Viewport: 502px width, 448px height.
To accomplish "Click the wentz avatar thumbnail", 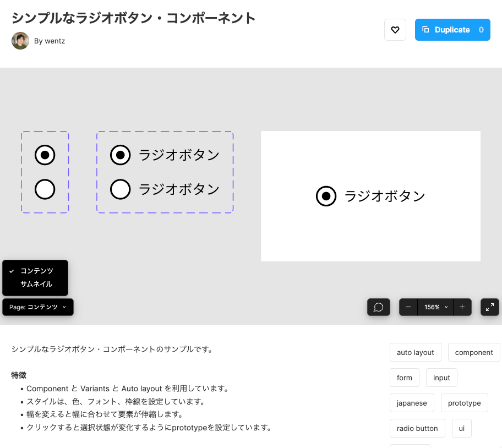I will point(20,41).
